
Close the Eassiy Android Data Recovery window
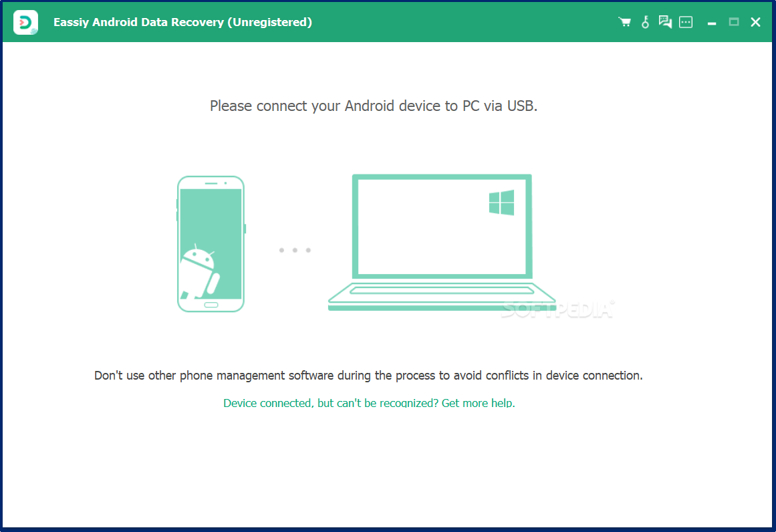[x=755, y=22]
